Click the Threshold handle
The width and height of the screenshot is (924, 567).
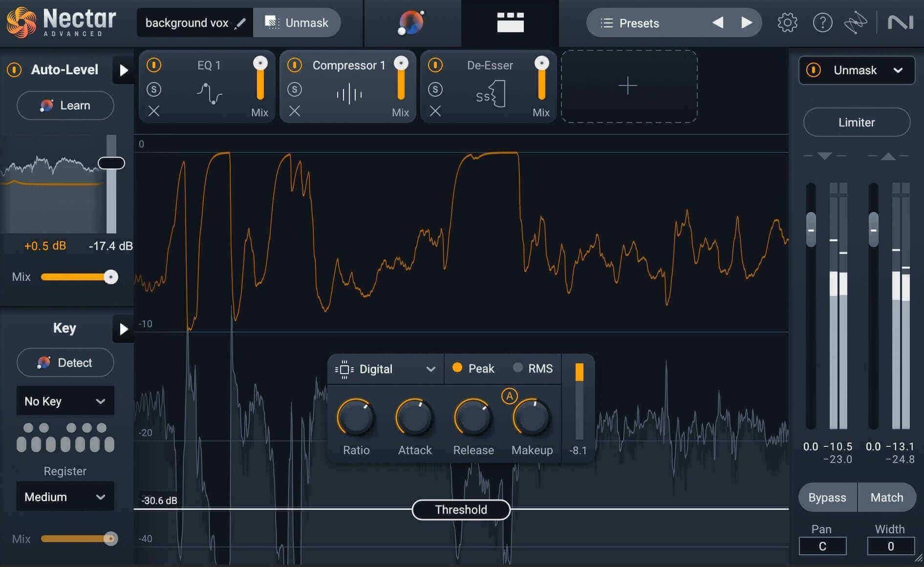click(x=461, y=510)
